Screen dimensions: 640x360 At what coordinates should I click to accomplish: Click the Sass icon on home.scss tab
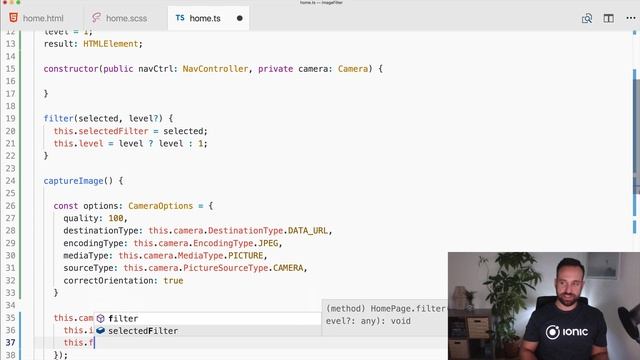[96, 18]
